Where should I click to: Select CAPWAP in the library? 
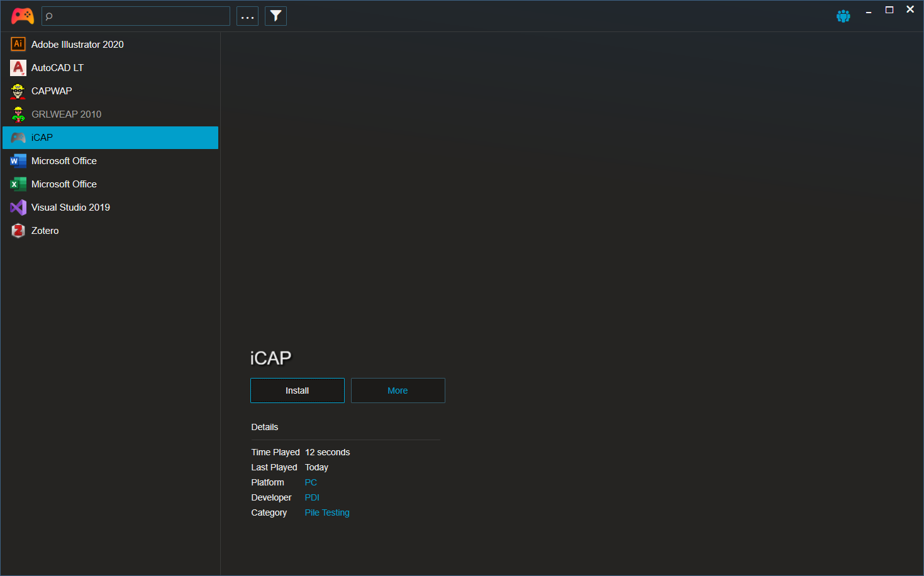click(110, 91)
